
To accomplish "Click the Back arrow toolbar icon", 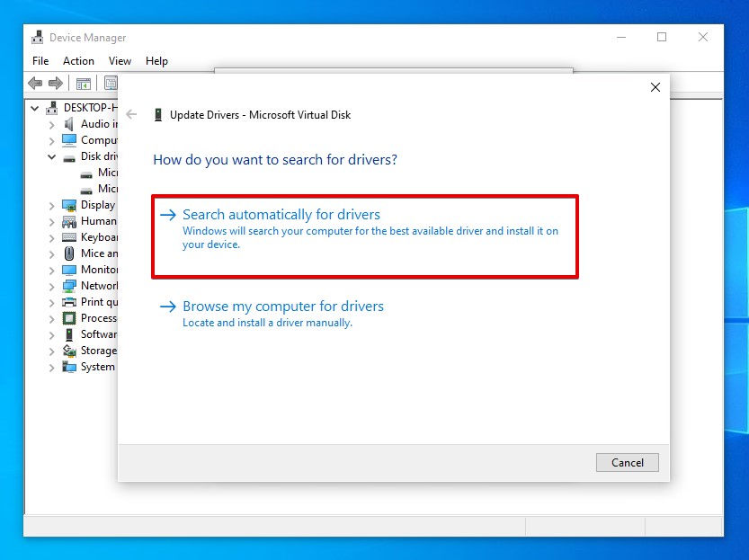I will click(35, 83).
